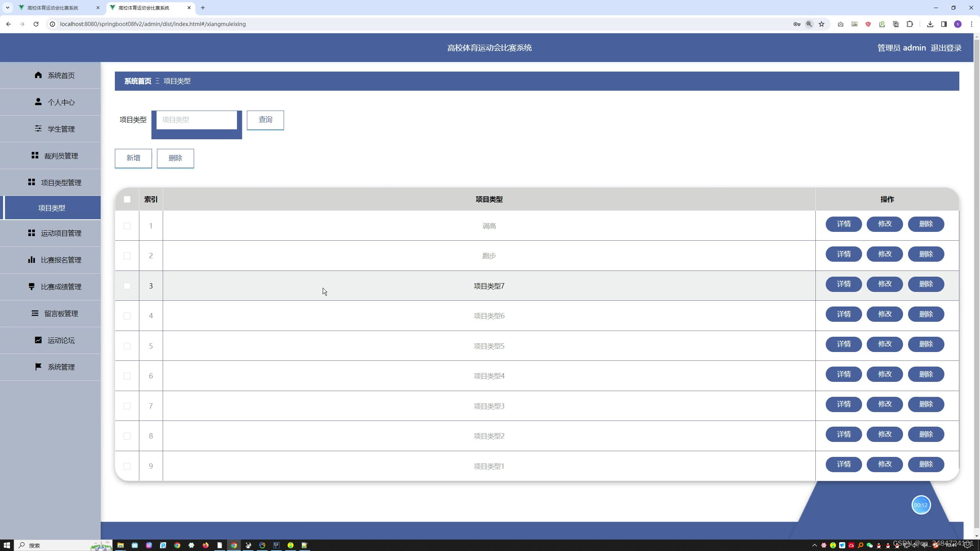The image size is (980, 551).
Task: Select the 项目类型 submenu item in sidebar
Action: (52, 208)
